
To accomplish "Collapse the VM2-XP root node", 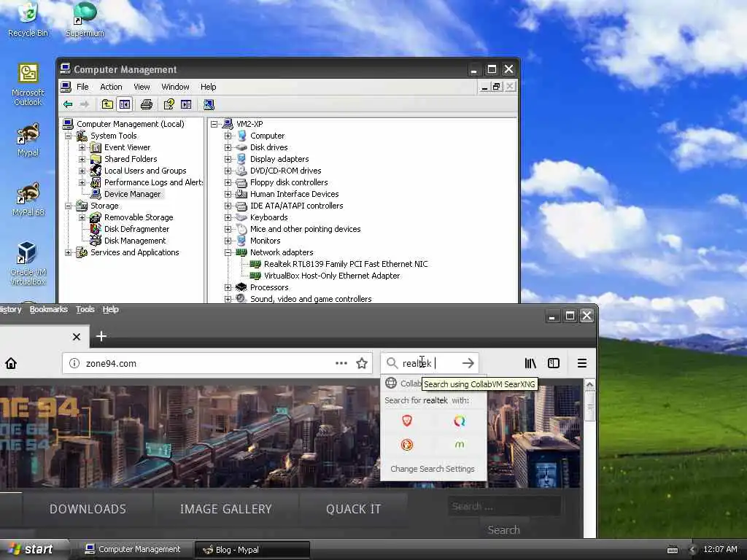I will (214, 124).
